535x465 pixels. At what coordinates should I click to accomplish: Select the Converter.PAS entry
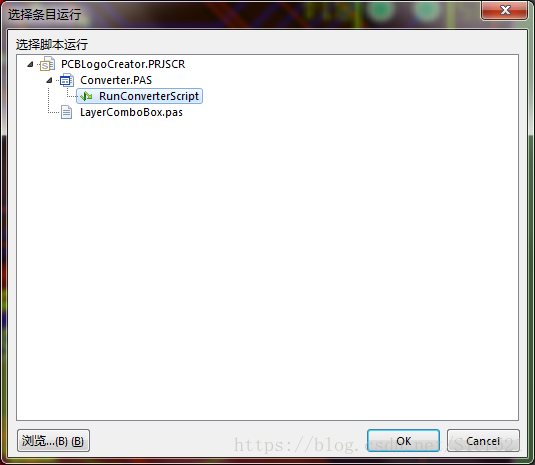116,80
